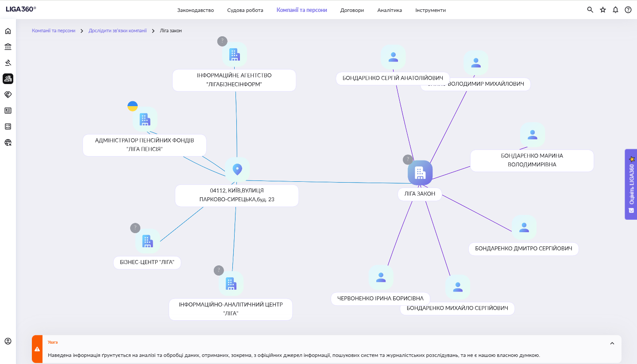Click БОНДАРЕНКО ДМИТРО СЕРГІЙОВИЧ label
Screen dimensions: 637x364
(524, 249)
